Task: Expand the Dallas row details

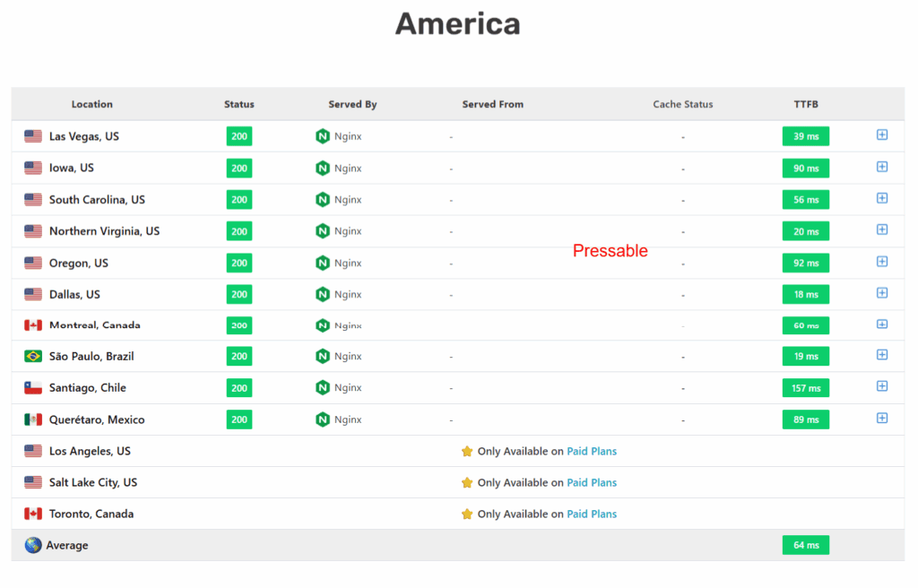Action: pyautogui.click(x=882, y=292)
